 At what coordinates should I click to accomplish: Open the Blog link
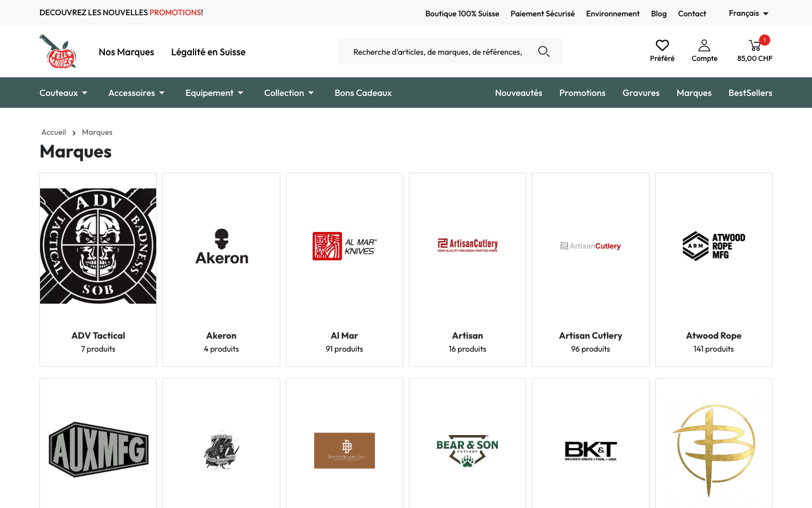click(659, 14)
